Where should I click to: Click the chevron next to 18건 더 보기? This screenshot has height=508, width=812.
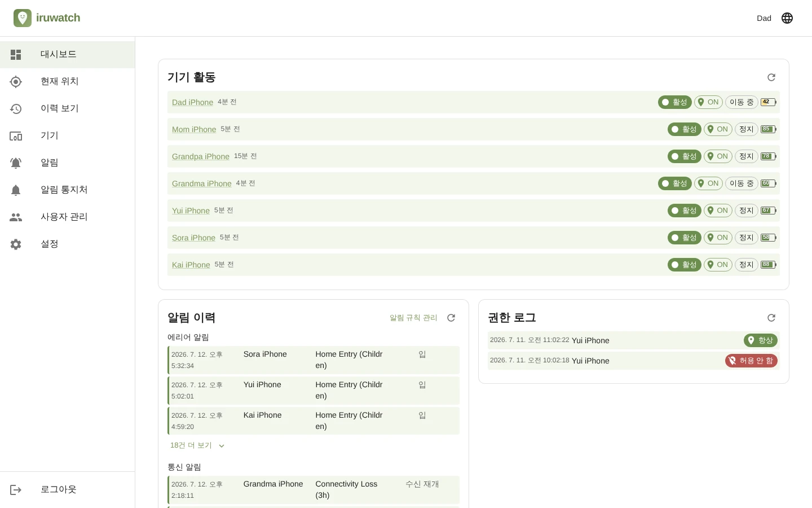coord(222,446)
